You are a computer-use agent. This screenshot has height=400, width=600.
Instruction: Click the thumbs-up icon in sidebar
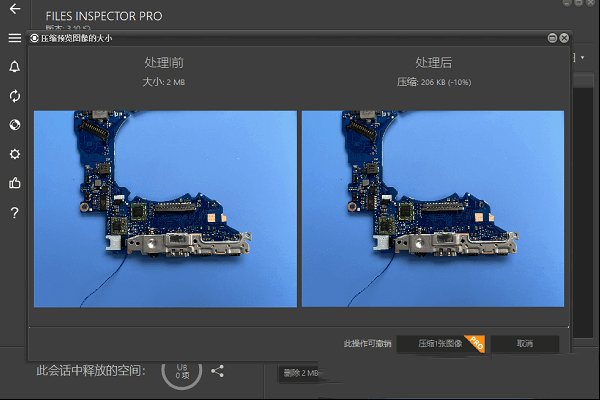click(15, 183)
